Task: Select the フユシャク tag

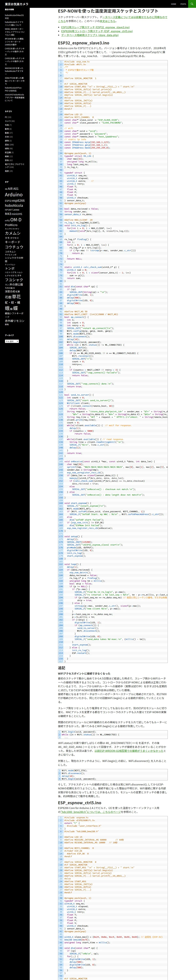Action: pyautogui.click(x=14, y=280)
